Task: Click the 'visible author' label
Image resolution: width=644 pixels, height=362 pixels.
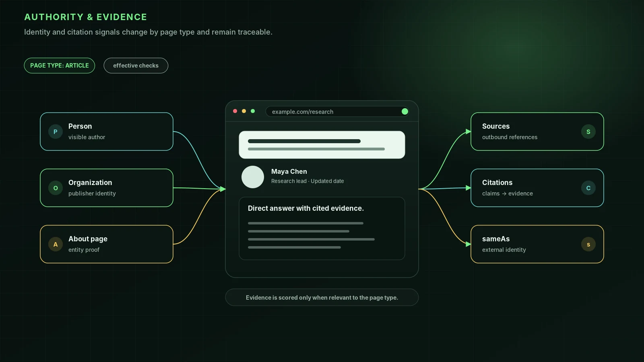Action: (87, 137)
